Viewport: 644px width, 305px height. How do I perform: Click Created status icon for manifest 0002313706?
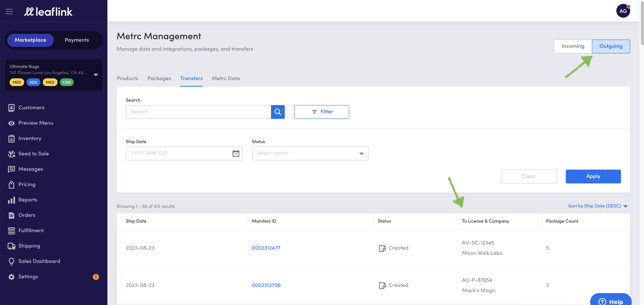point(382,285)
